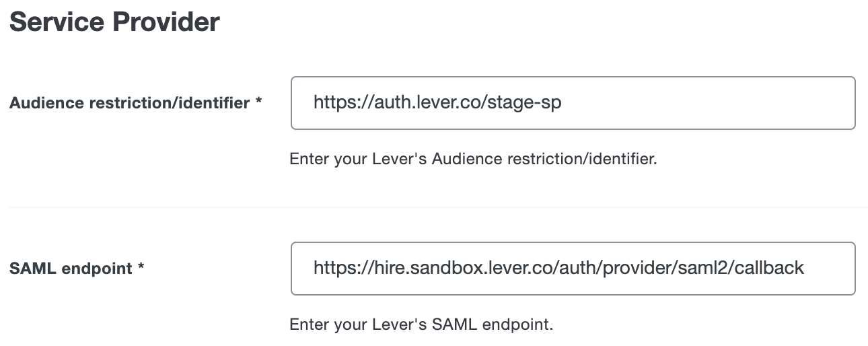Image resolution: width=868 pixels, height=346 pixels.
Task: Click the required asterisk after SAML endpoint
Action: [141, 269]
